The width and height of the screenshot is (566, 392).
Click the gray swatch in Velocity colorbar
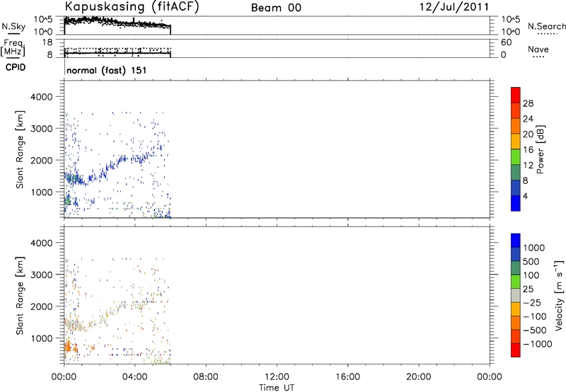click(x=516, y=296)
